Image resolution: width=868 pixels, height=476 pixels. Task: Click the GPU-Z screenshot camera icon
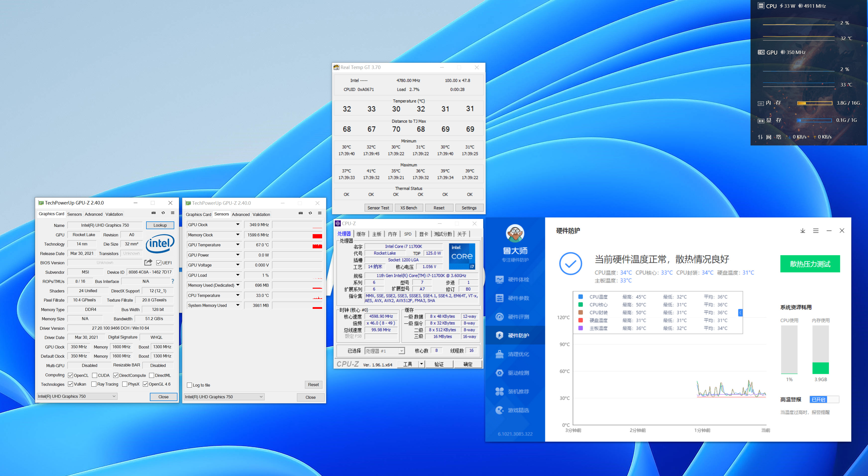click(153, 213)
